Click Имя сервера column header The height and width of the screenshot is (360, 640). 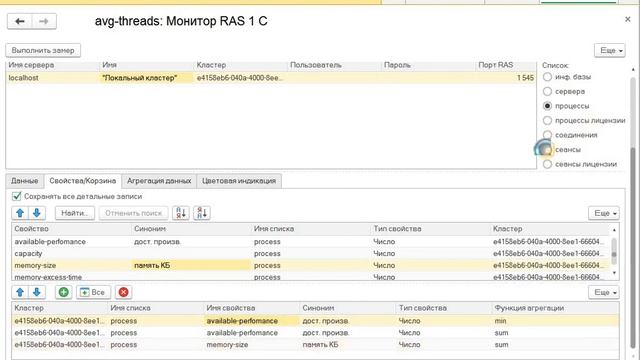(x=53, y=65)
